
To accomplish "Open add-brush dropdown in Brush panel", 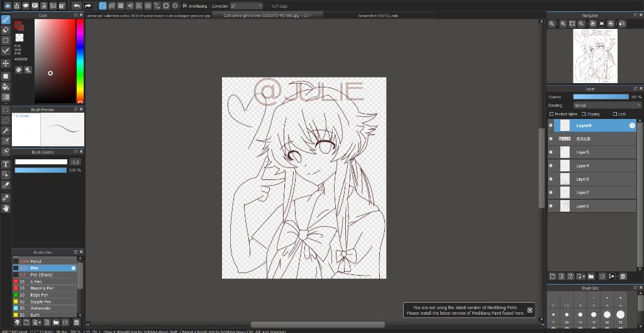I will click(x=37, y=322).
